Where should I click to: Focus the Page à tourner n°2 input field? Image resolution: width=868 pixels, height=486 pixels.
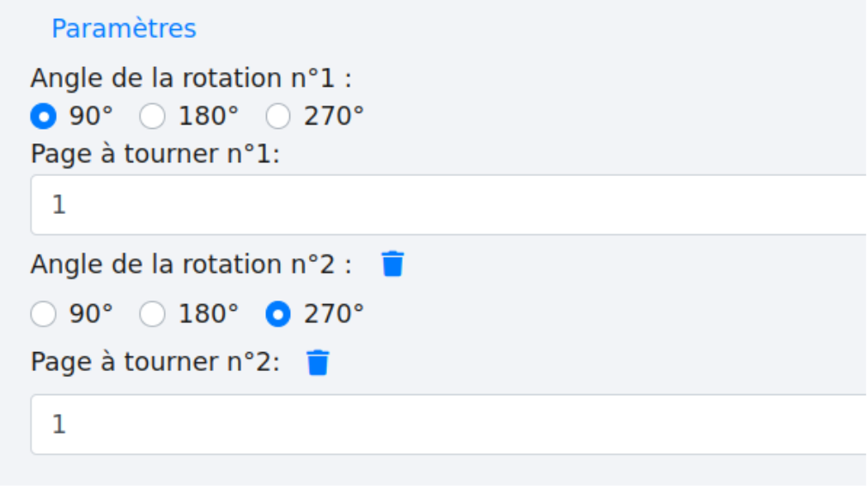pyautogui.click(x=446, y=424)
